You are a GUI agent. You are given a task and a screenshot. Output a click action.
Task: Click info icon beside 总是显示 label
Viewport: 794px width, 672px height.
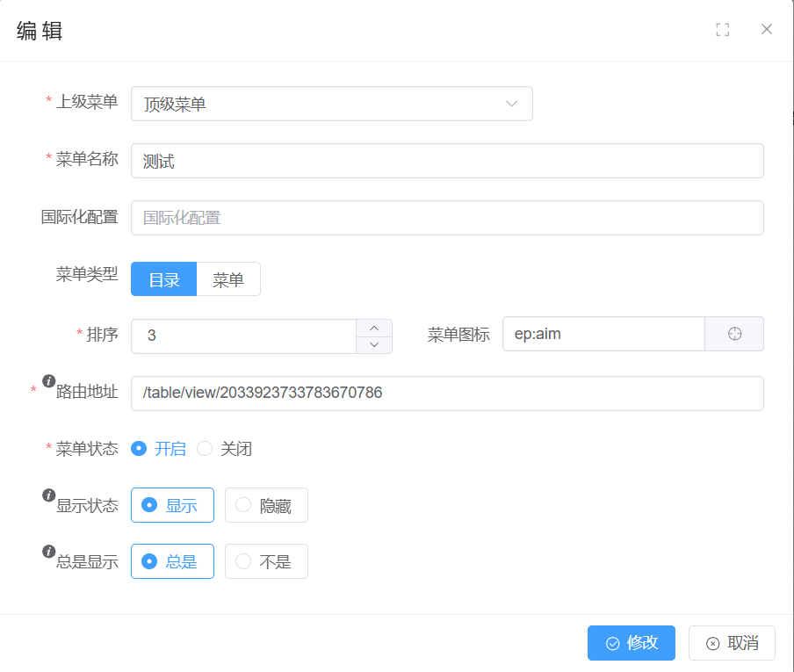coord(49,551)
